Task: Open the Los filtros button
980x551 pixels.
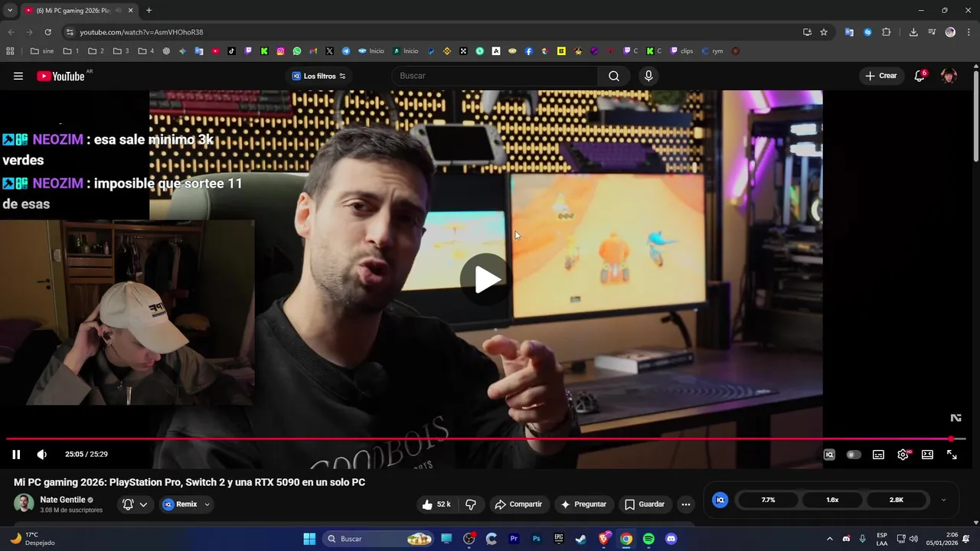Action: click(x=319, y=76)
